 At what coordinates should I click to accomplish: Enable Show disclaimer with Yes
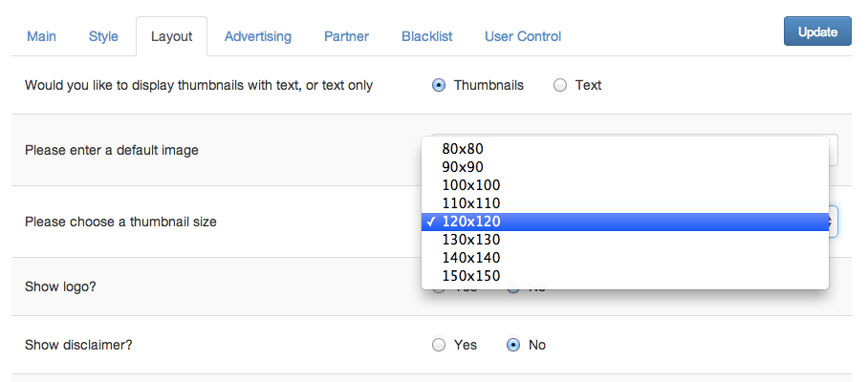coord(439,345)
